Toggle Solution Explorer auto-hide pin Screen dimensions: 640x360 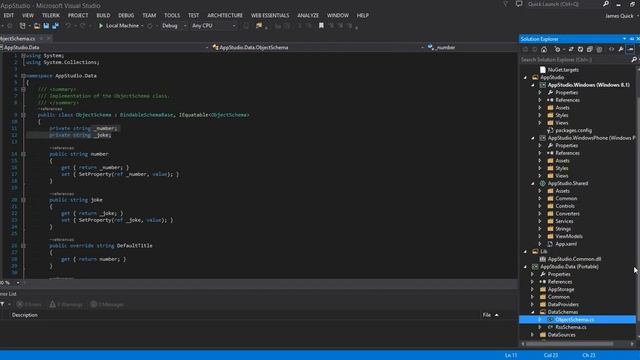coord(631,39)
